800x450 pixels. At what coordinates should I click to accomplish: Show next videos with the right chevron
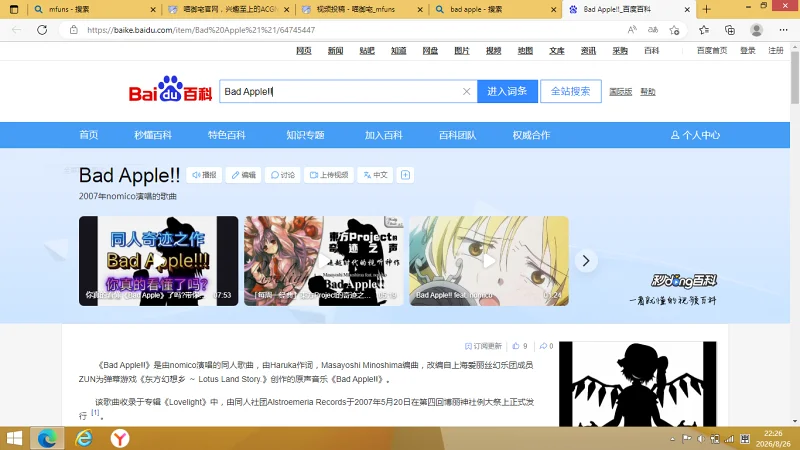click(586, 261)
